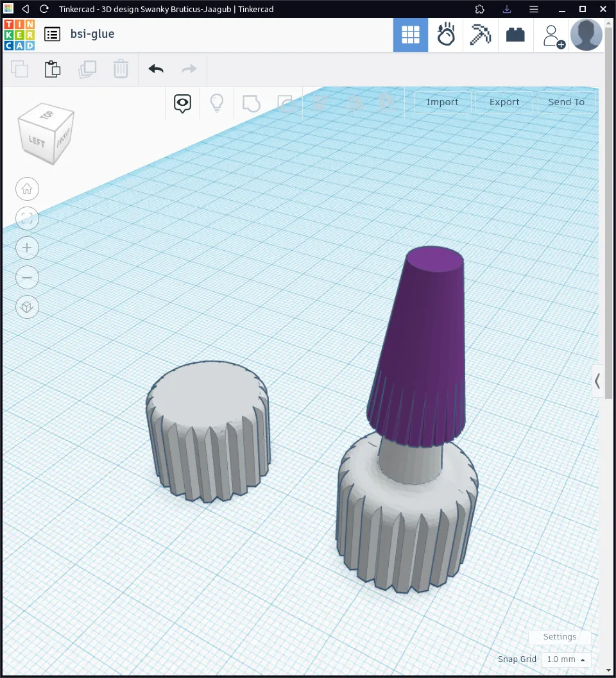The width and height of the screenshot is (616, 678).
Task: Open the workplane Settings button
Action: pos(560,637)
